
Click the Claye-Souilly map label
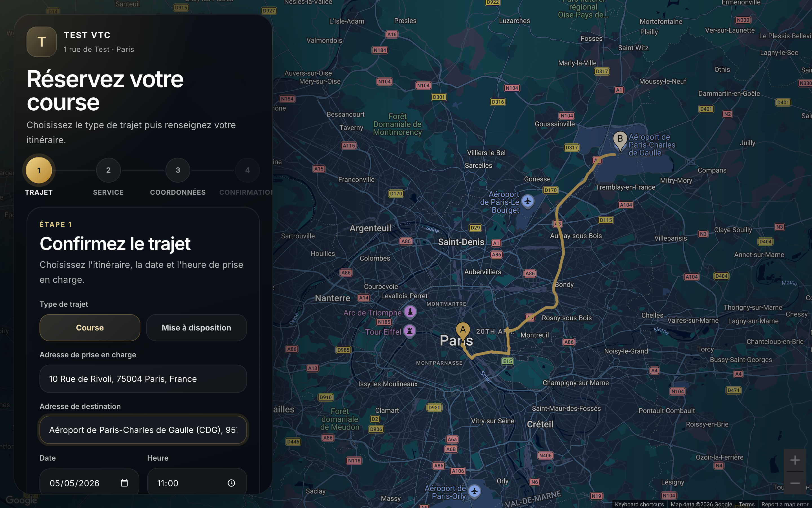click(x=733, y=230)
